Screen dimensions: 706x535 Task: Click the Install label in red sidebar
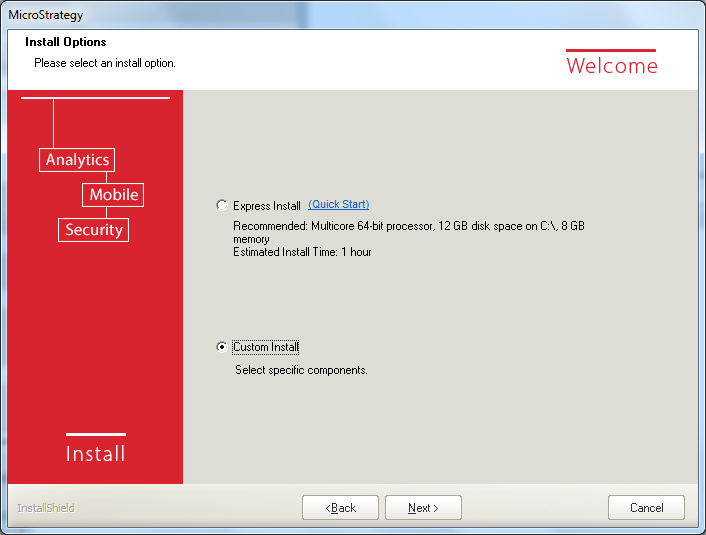pyautogui.click(x=95, y=454)
